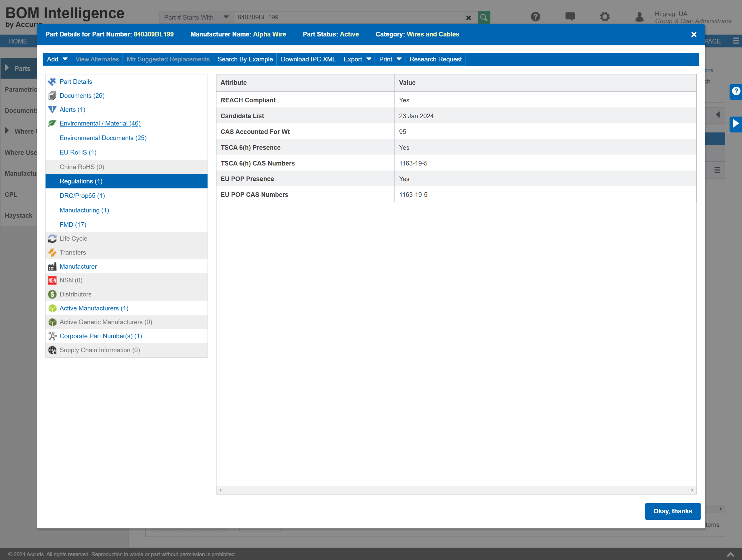Select Regulations (1) entry
The width and height of the screenshot is (742, 560).
126,181
